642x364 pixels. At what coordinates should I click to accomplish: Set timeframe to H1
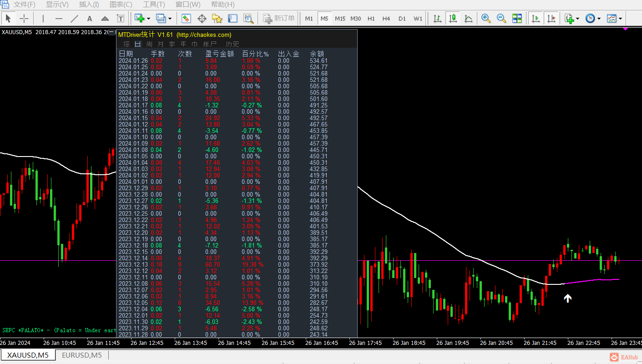pyautogui.click(x=371, y=19)
